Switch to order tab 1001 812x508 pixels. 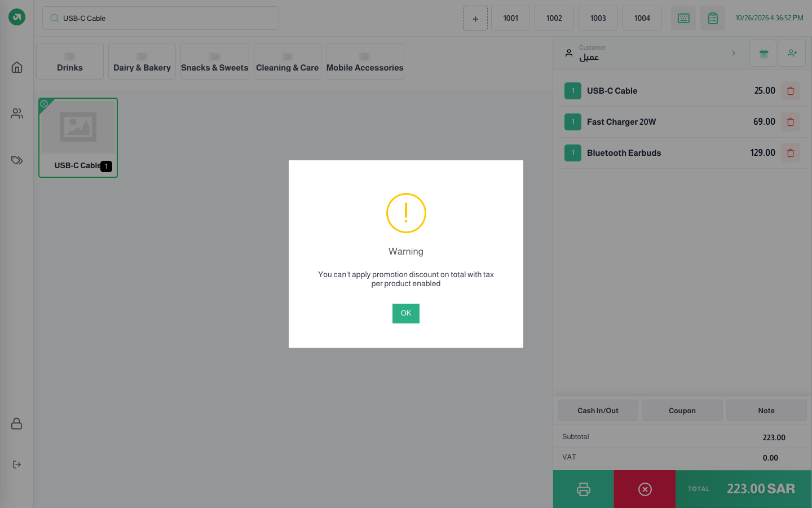click(511, 18)
